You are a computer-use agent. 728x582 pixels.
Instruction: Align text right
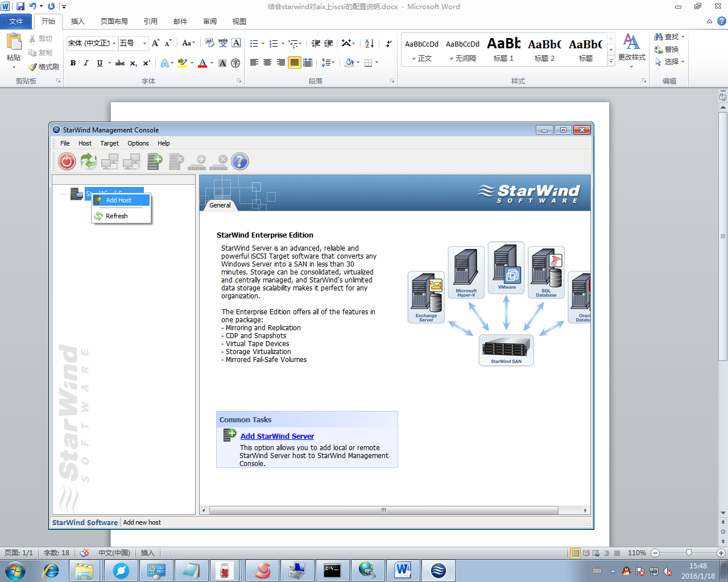click(281, 63)
